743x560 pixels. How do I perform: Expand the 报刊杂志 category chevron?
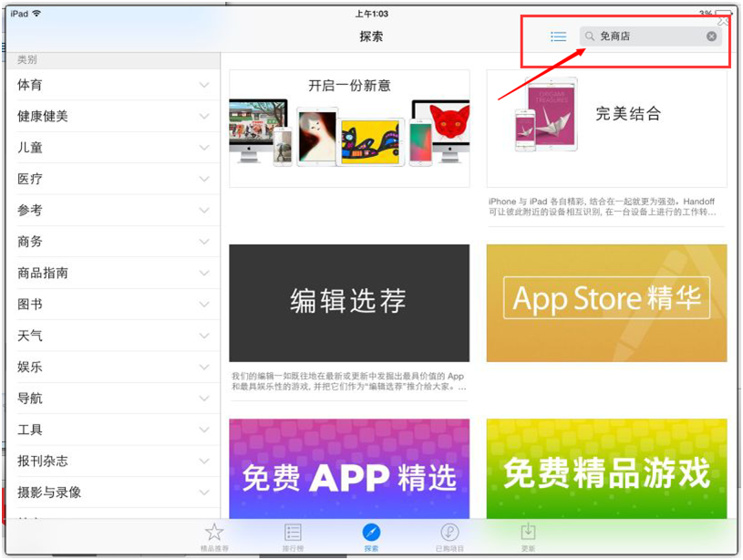click(x=204, y=461)
